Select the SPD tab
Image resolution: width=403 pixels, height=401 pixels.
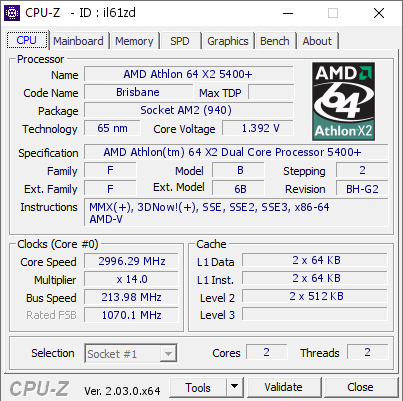[180, 41]
